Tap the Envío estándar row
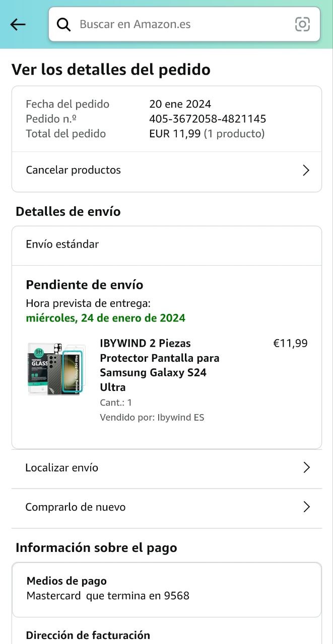Viewport: 333px width, 644px height. click(x=62, y=244)
